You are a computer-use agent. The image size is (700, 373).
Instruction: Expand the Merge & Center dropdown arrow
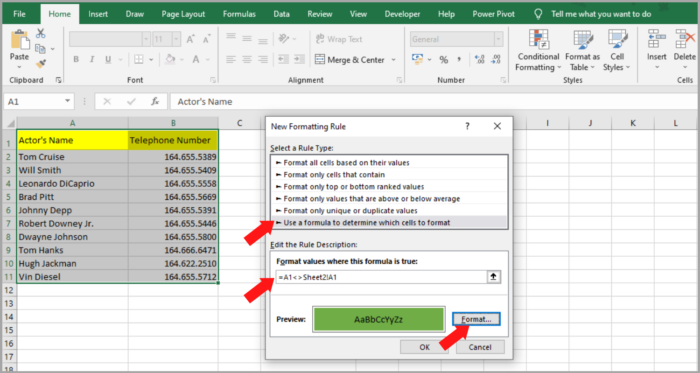(x=393, y=60)
